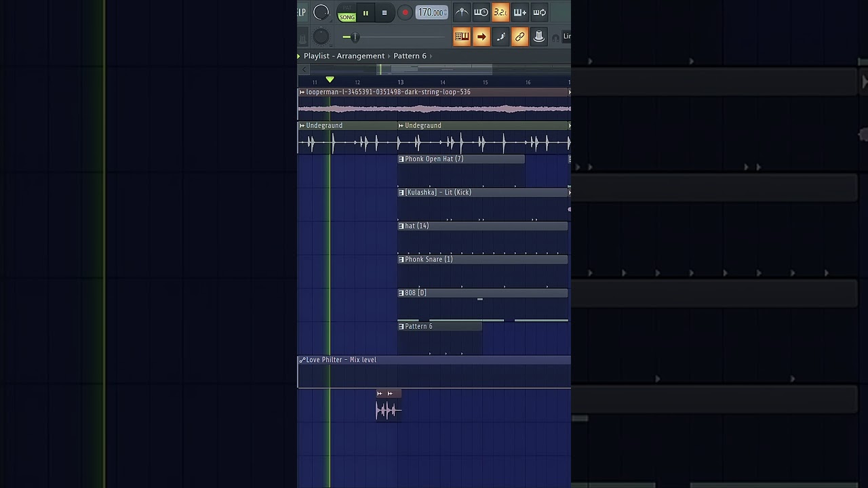
Task: Open looperman clip menu icon
Action: pos(302,92)
